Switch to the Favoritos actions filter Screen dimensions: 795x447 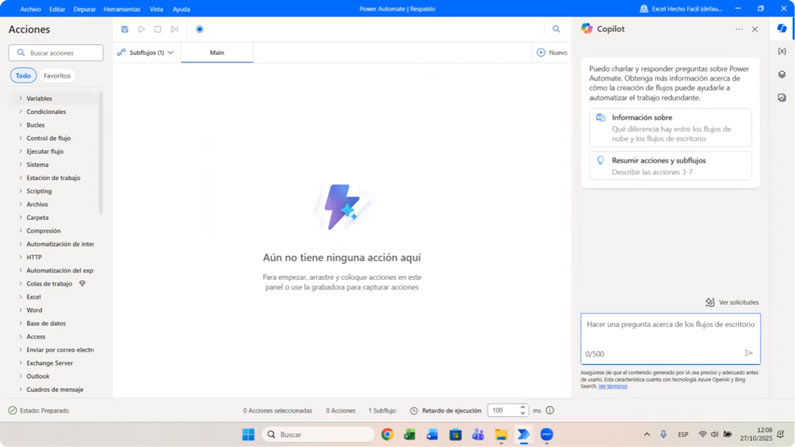click(x=57, y=76)
